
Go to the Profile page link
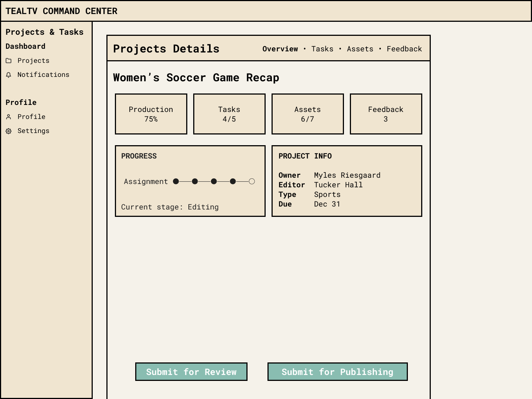(31, 117)
